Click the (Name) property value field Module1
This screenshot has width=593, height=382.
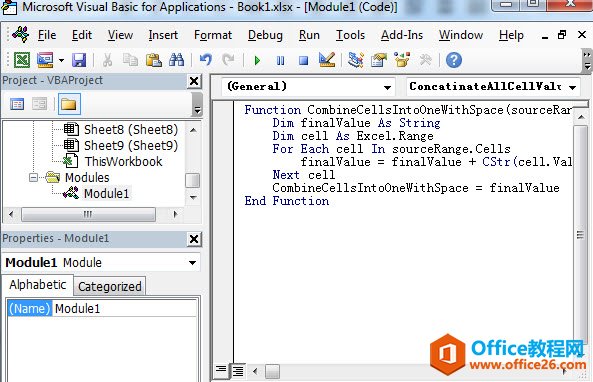click(x=124, y=309)
